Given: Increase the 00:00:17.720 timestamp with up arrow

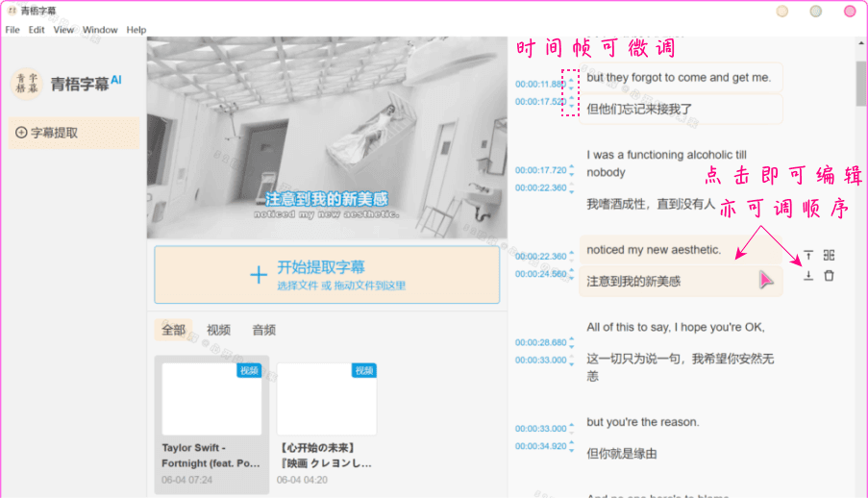Looking at the screenshot, I should point(572,166).
